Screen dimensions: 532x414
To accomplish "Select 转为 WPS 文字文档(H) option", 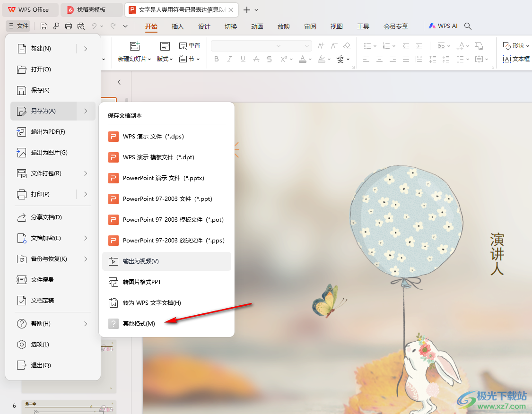I will pyautogui.click(x=166, y=303).
